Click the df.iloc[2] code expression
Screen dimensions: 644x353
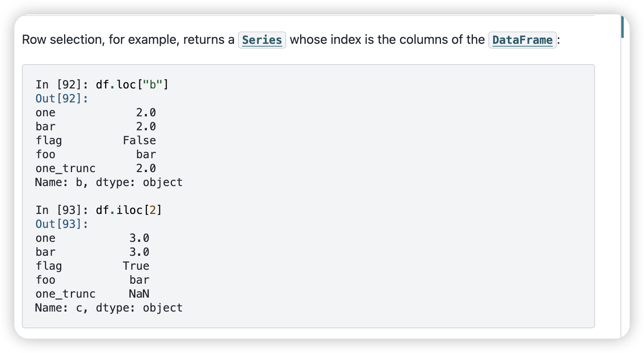pyautogui.click(x=129, y=210)
